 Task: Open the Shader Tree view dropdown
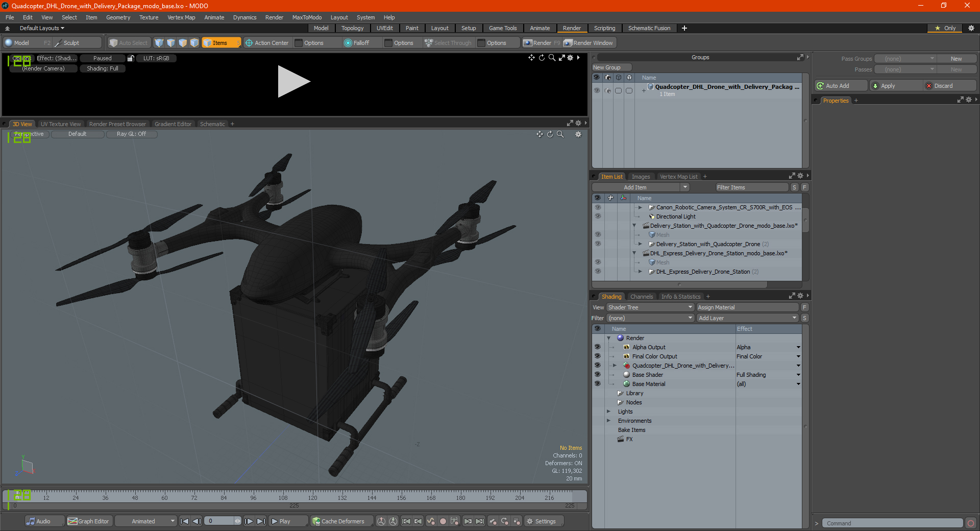pyautogui.click(x=650, y=307)
